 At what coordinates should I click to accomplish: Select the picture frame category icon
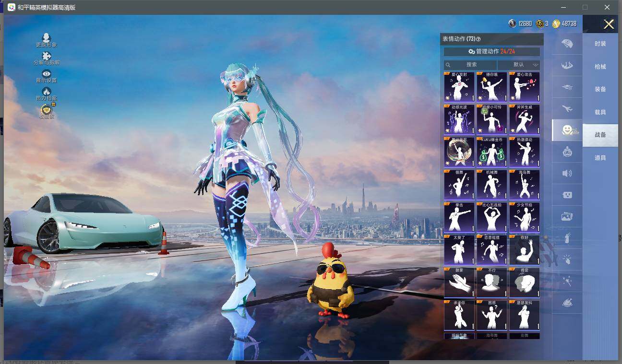[x=567, y=216]
